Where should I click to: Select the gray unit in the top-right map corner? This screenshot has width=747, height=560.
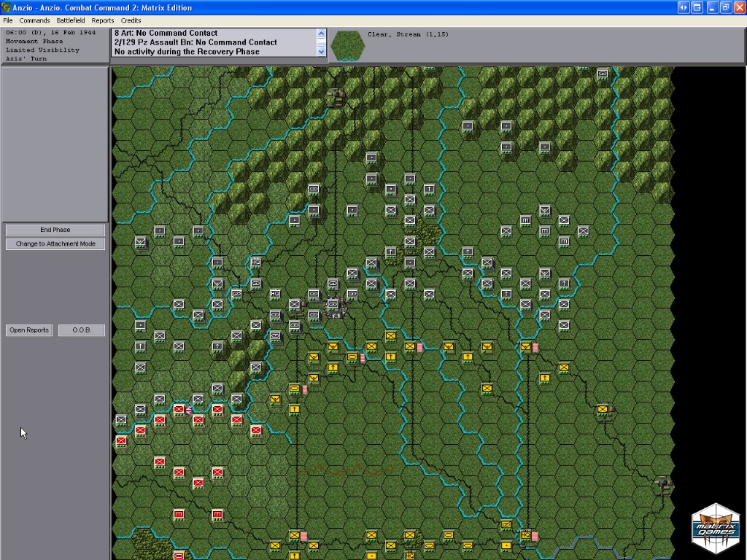[x=603, y=74]
